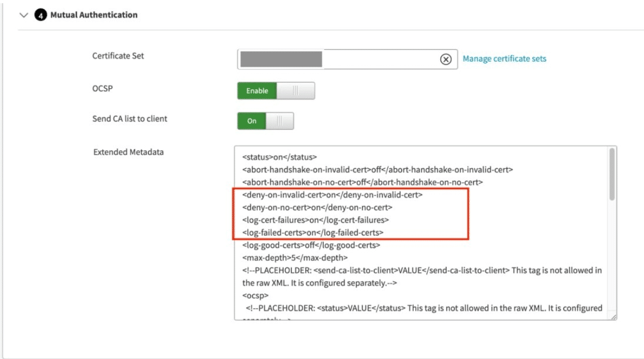The height and width of the screenshot is (359, 644).
Task: Switch off Send CA list to client
Action: click(x=265, y=121)
